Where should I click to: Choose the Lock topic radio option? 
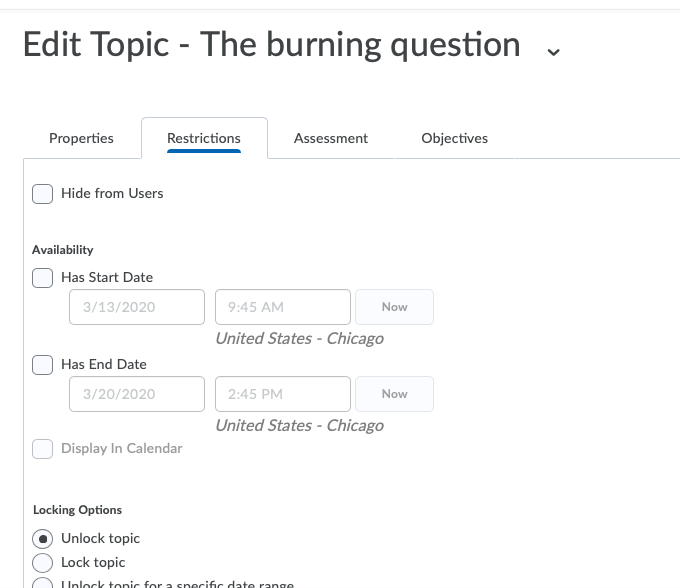(x=43, y=563)
